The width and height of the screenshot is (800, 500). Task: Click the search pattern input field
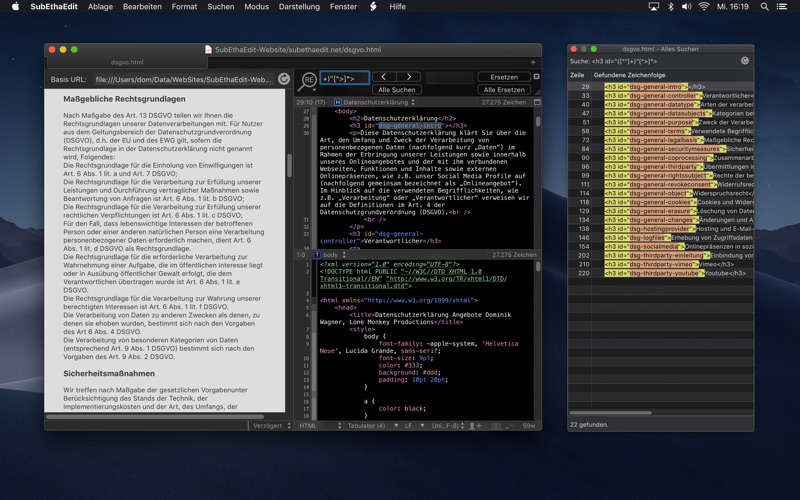(x=344, y=78)
